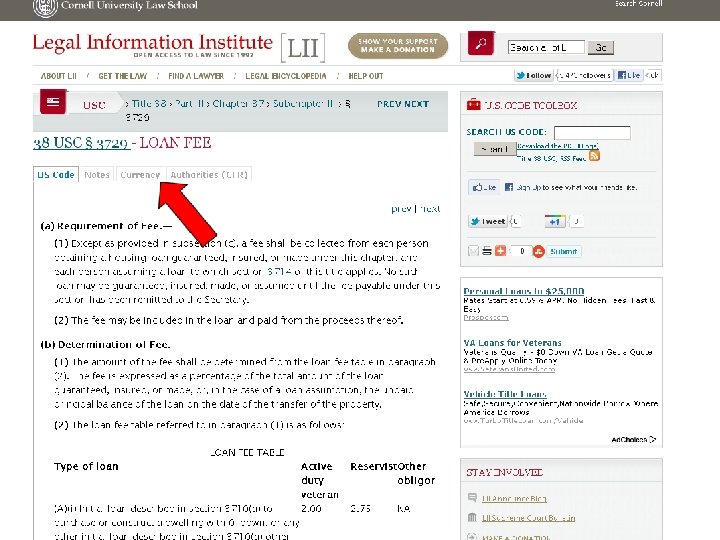Viewport: 720px width, 540px height.
Task: Click the Make a Donation button
Action: tap(398, 45)
